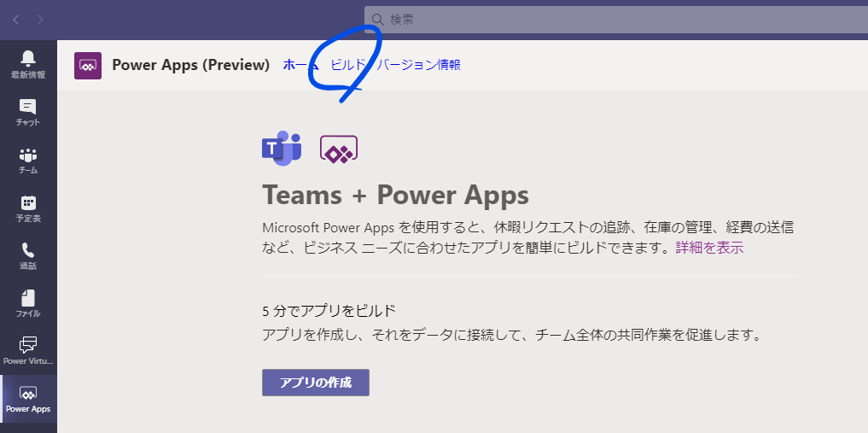
Task: Click the 5 分でアプリをビルド text
Action: [329, 311]
